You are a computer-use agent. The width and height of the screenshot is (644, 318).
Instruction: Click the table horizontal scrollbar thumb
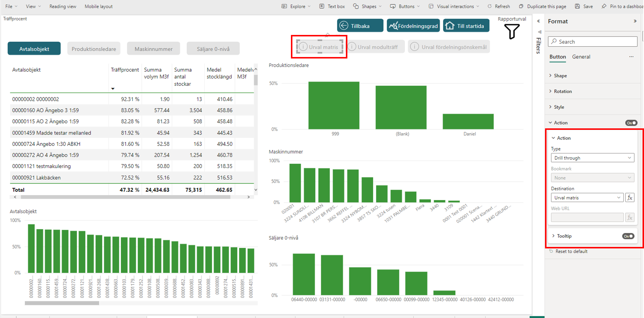[x=125, y=197]
